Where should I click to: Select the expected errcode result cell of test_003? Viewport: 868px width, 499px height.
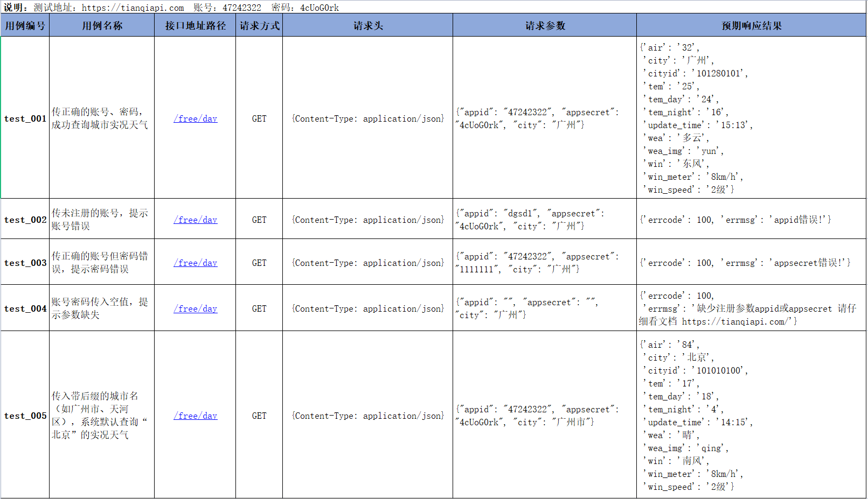coord(751,263)
